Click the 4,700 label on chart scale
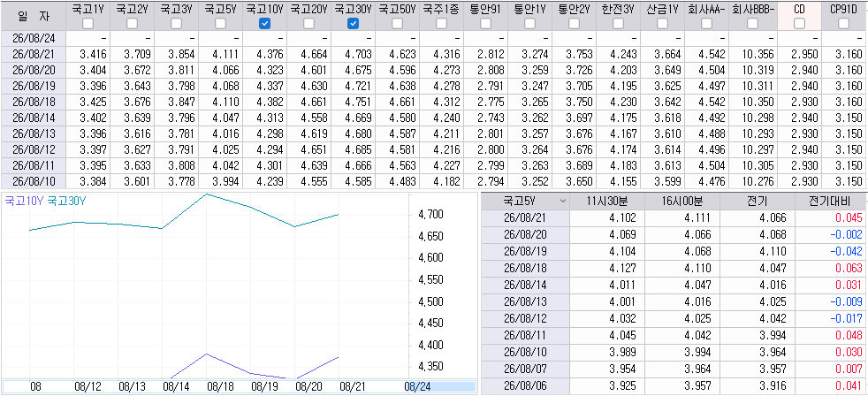The width and height of the screenshot is (868, 396). (430, 214)
